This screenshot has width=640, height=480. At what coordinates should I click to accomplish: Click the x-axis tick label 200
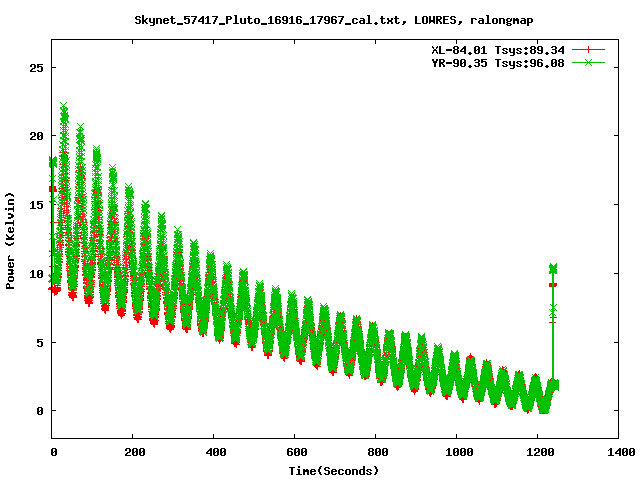(x=134, y=452)
